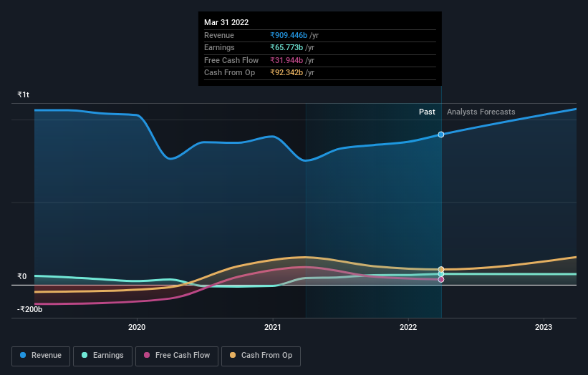Click the ₹0 y-axis label

22,276
